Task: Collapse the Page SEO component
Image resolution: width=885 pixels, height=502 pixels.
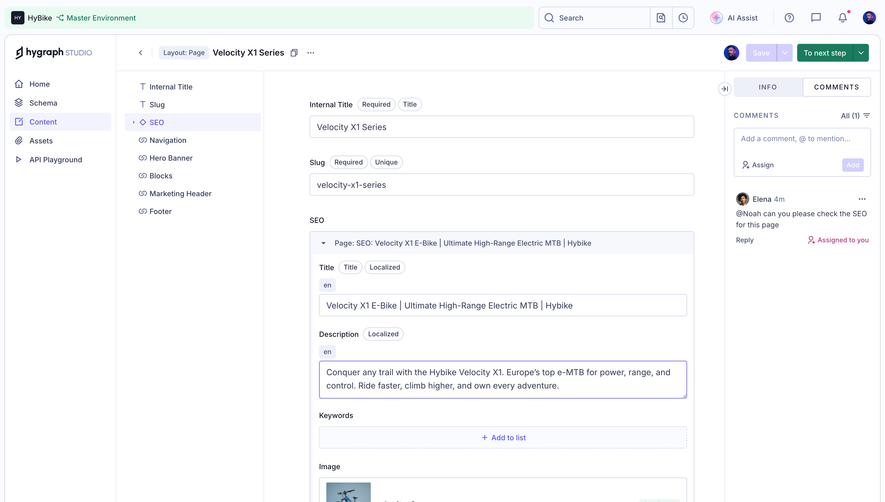Action: 323,243
